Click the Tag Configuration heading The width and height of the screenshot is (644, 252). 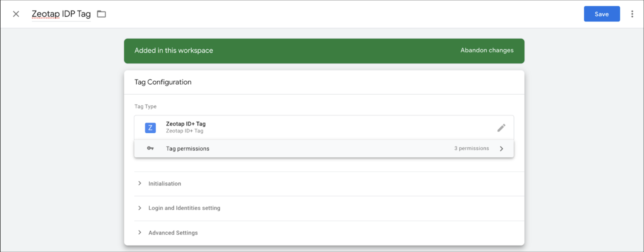[x=163, y=82]
